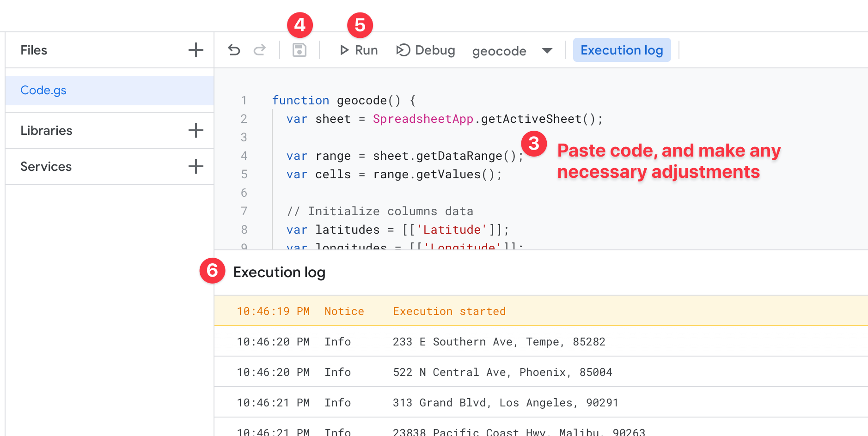Select the Execution started notice row
This screenshot has height=436, width=868.
(x=541, y=311)
